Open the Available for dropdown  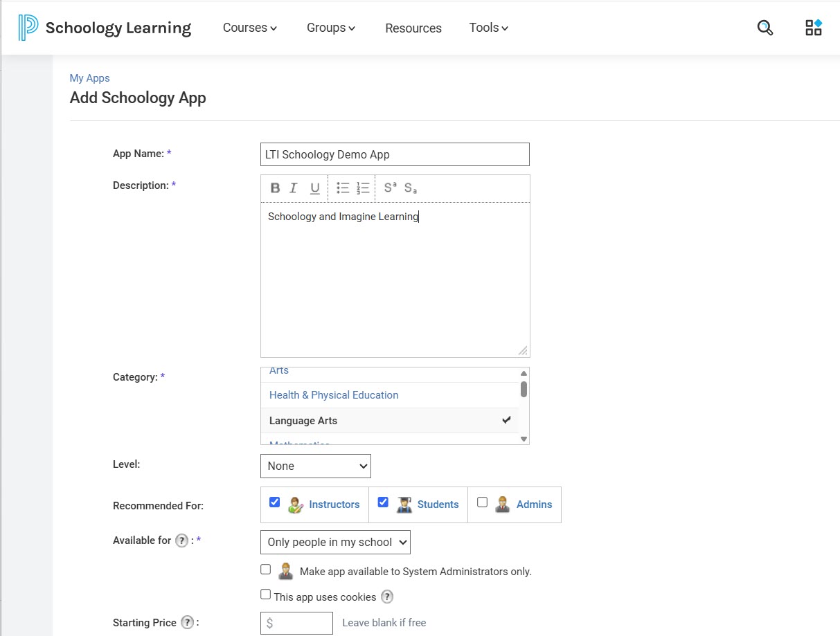coord(335,542)
